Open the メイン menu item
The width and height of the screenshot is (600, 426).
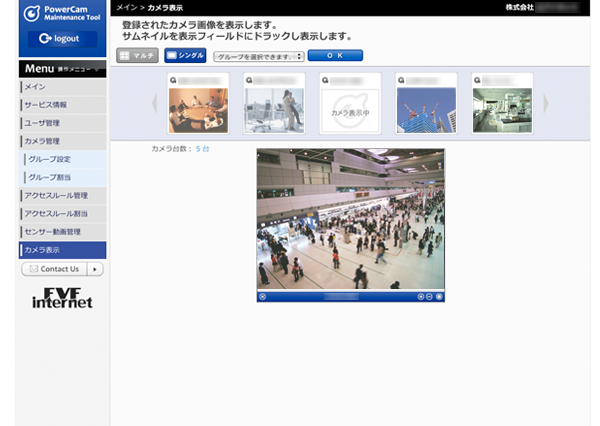[x=63, y=87]
